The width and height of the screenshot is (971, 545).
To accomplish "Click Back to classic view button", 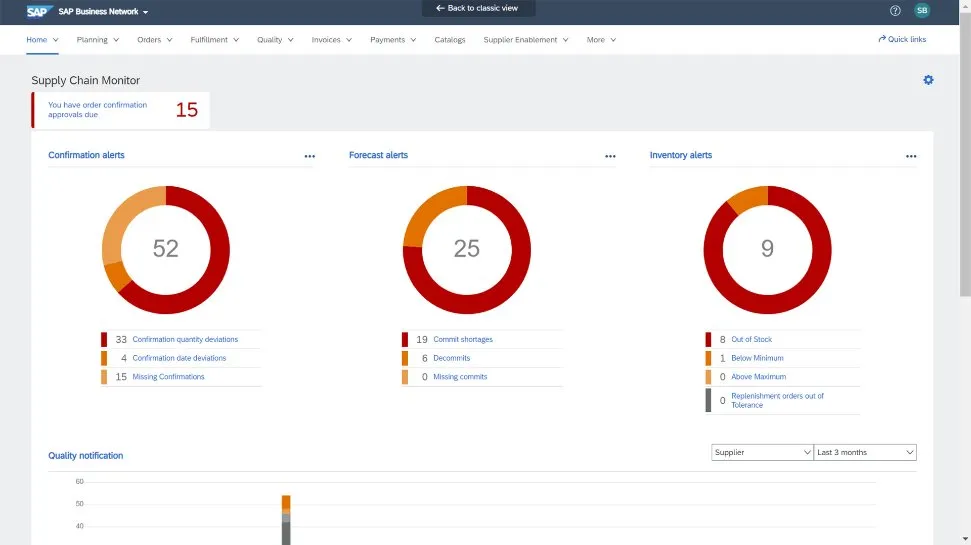I will click(x=478, y=8).
